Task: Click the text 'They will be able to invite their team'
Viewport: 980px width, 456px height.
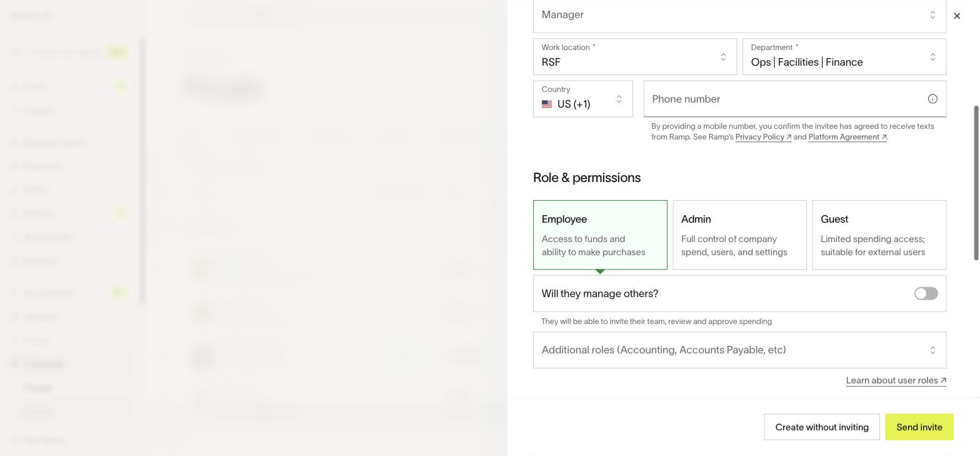Action: click(x=603, y=322)
